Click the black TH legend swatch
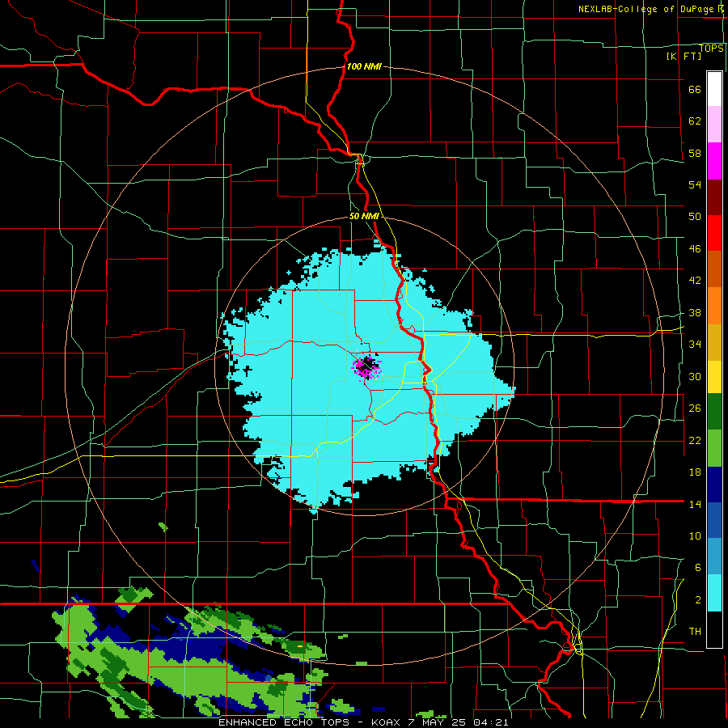The image size is (728, 728). (714, 629)
